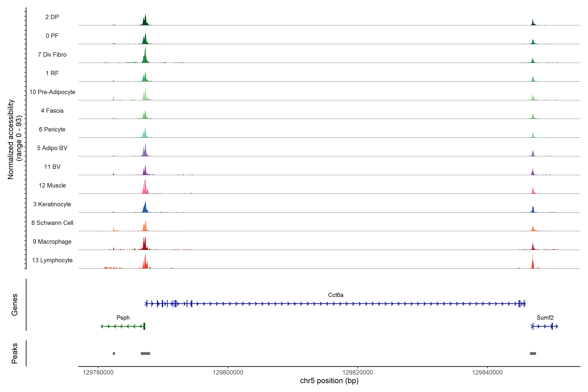Click the green Psph exon block

(x=144, y=326)
